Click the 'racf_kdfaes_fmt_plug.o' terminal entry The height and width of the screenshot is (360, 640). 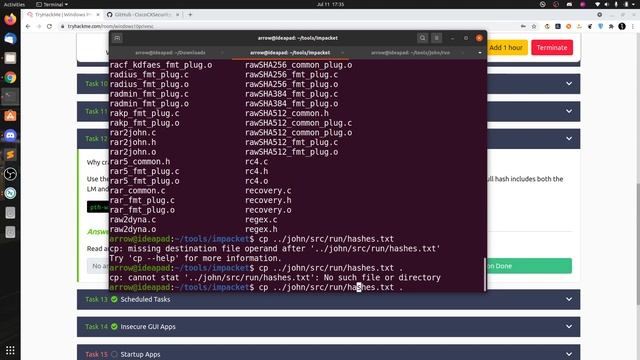point(161,65)
